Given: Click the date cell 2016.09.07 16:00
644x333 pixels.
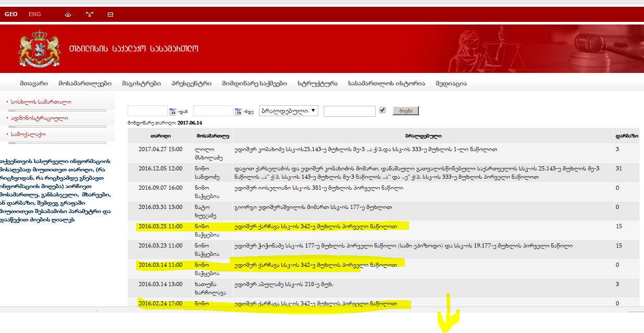Looking at the screenshot, I should [160, 188].
